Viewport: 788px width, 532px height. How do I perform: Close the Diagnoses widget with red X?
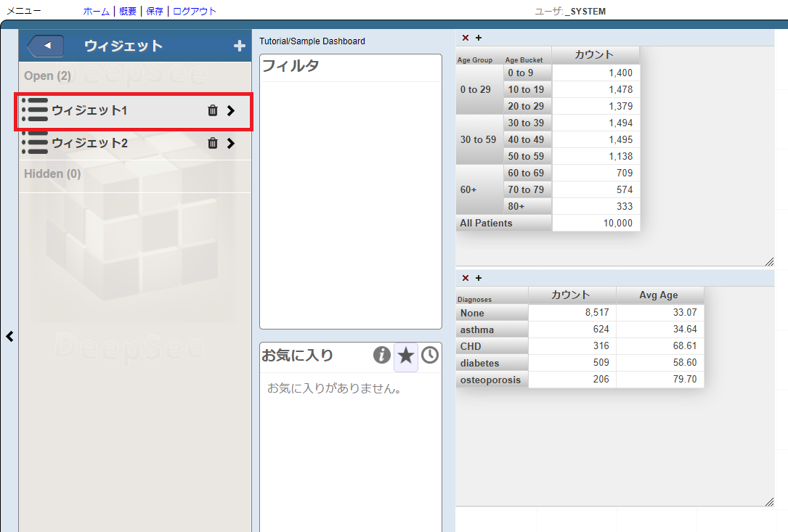[x=466, y=278]
